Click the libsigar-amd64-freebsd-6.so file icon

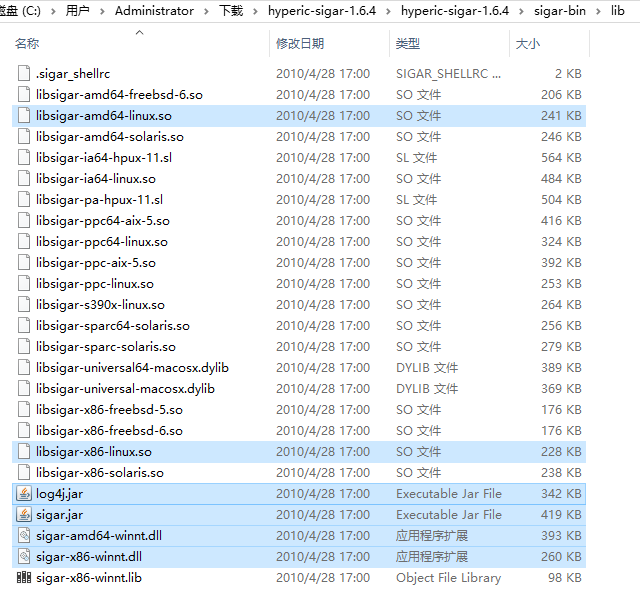(24, 94)
